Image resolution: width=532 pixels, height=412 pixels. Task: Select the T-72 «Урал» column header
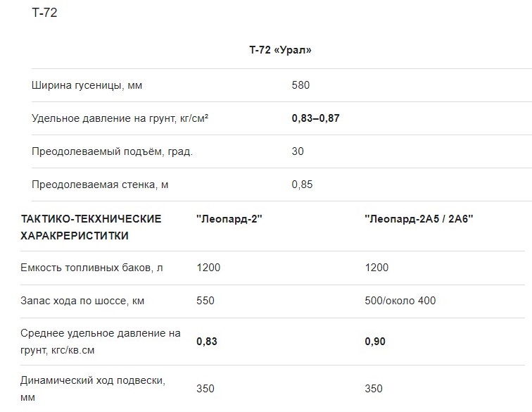280,50
